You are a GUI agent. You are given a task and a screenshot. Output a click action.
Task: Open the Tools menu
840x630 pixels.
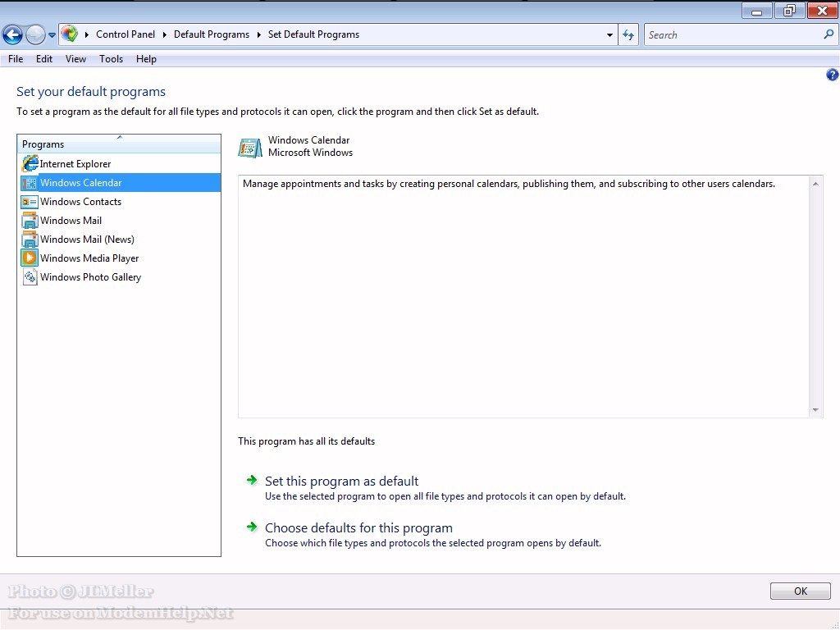click(111, 59)
